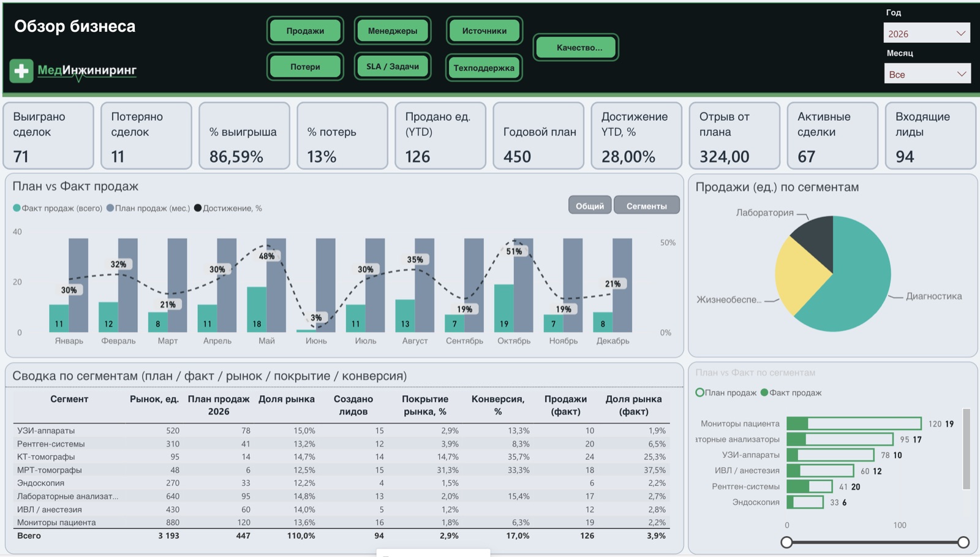Click the Мониторы пациента bar in segments chart
Screen dimensions: 980x557
[854, 423]
